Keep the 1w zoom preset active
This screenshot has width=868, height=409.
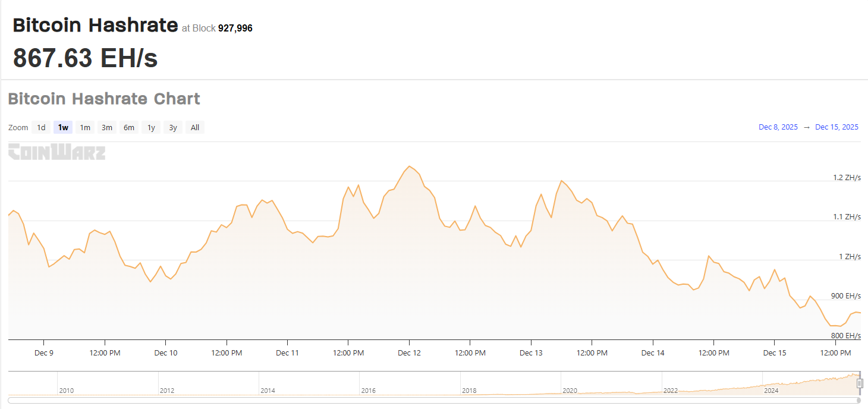click(62, 127)
